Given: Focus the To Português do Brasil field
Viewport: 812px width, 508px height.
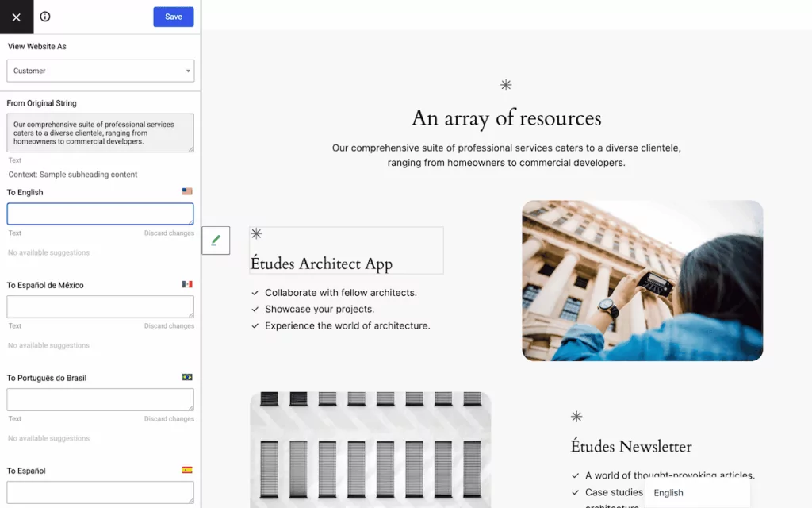Looking at the screenshot, I should coord(101,400).
